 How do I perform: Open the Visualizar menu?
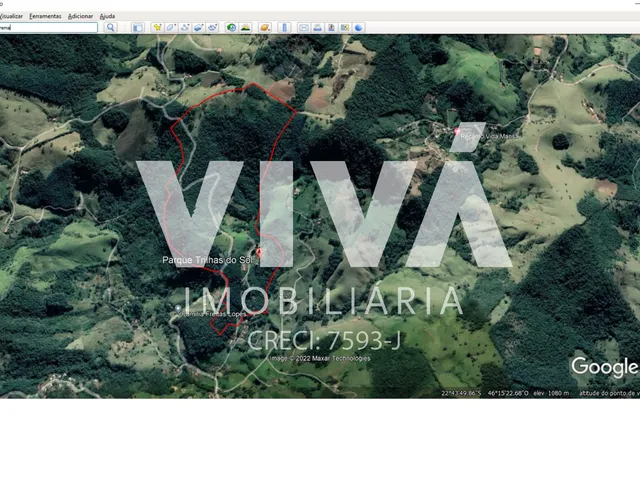[x=11, y=16]
